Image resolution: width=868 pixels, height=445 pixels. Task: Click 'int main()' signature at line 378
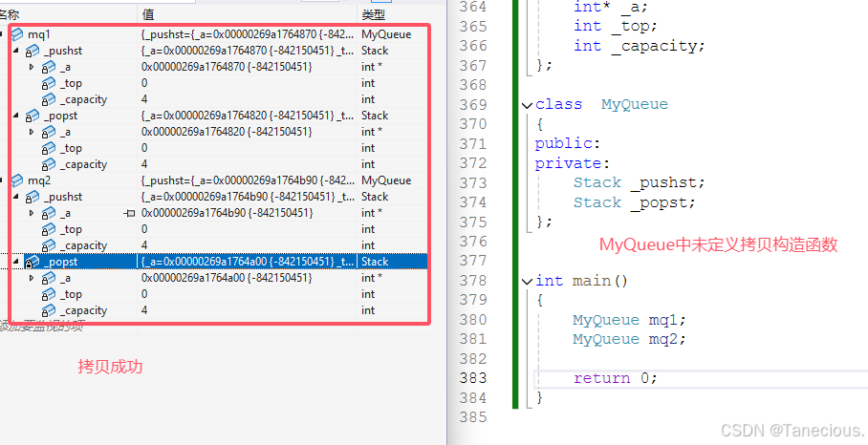point(581,281)
